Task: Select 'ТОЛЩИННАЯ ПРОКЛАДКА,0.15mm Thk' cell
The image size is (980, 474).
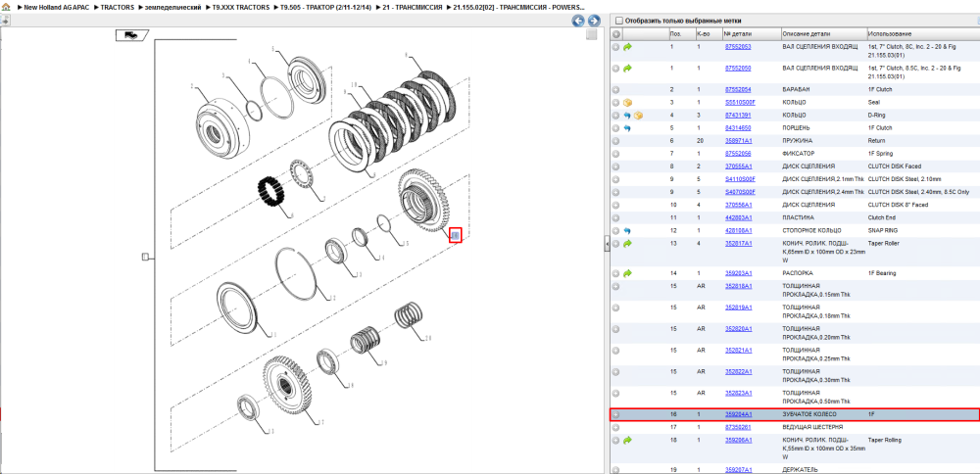Action: tap(817, 291)
